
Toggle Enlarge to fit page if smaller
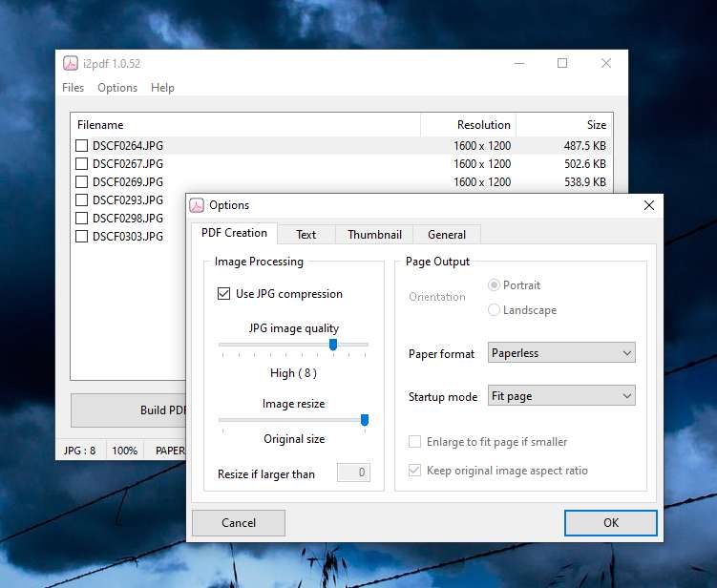pos(414,442)
